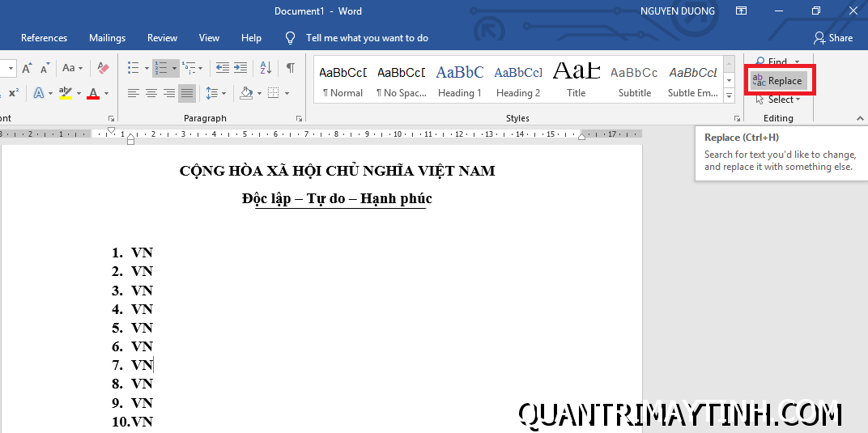Sort the selection with the A-Z icon
The height and width of the screenshot is (433, 868).
(266, 68)
